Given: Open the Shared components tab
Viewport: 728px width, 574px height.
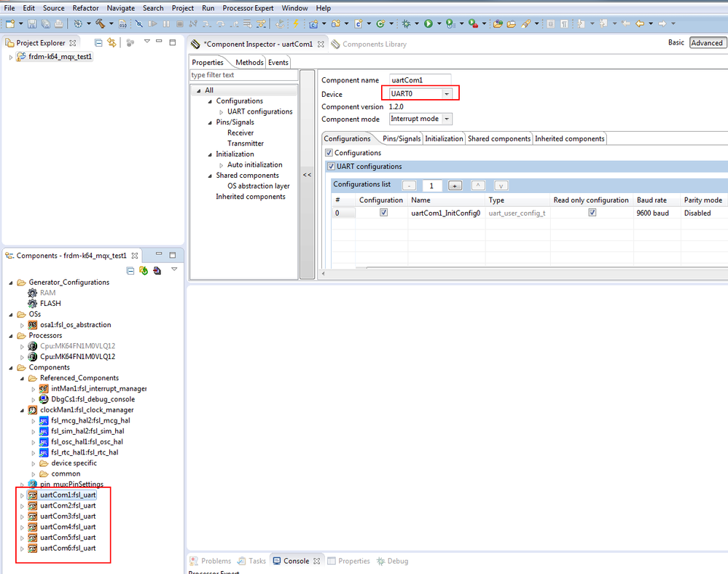Looking at the screenshot, I should pos(498,138).
